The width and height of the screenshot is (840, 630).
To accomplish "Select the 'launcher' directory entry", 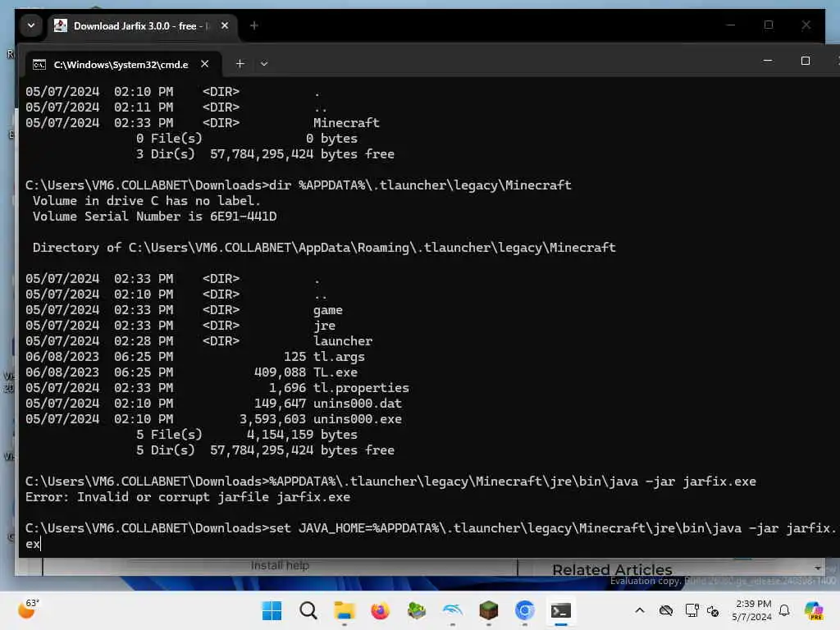I will pos(343,341).
